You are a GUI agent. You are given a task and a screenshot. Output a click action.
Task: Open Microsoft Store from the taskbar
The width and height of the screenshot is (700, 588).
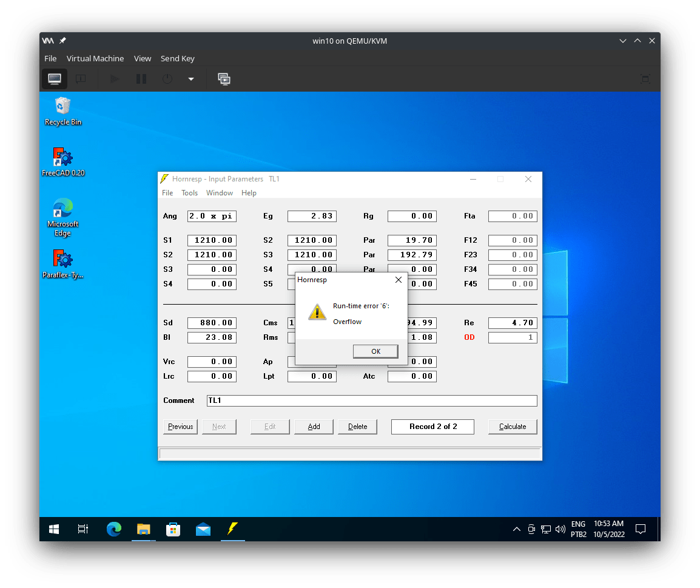tap(173, 529)
